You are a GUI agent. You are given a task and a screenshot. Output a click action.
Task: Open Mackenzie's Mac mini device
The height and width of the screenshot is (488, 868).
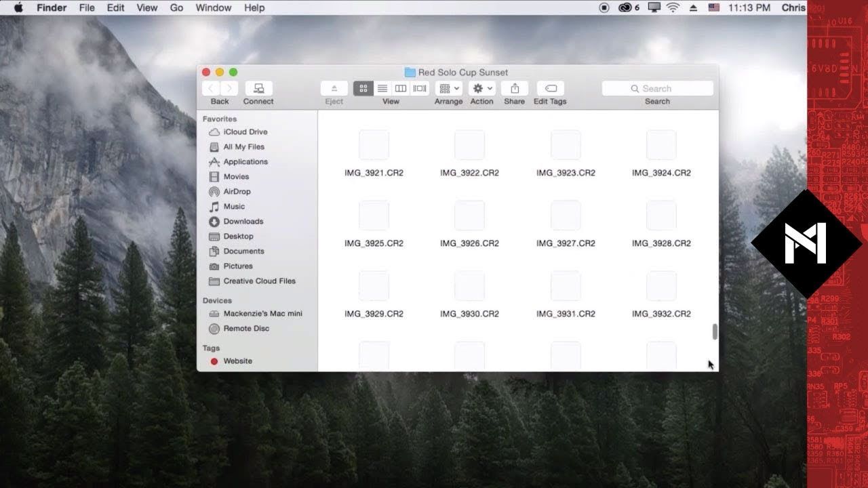pyautogui.click(x=262, y=314)
